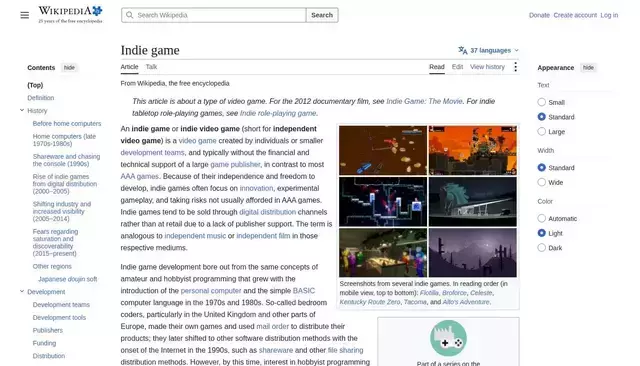Select Automatic color mode
640x366 pixels.
[541, 218]
